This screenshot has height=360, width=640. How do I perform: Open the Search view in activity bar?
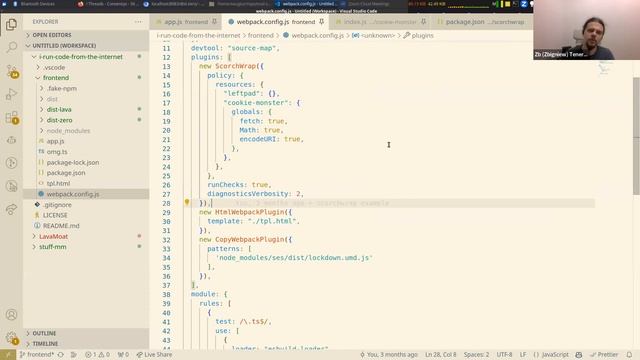coord(11,47)
